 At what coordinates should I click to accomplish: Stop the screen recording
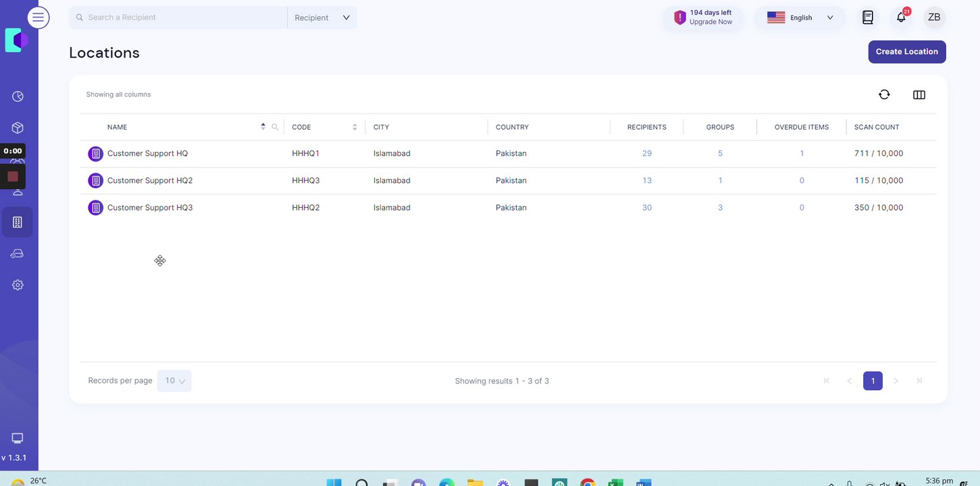(x=12, y=177)
